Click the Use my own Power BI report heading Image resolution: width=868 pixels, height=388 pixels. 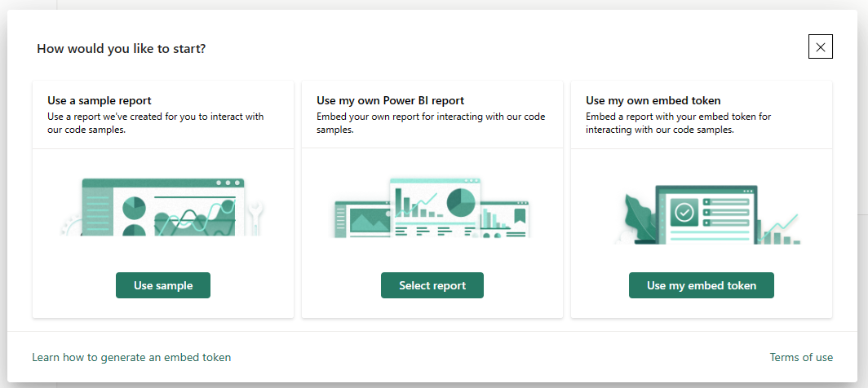coord(390,101)
